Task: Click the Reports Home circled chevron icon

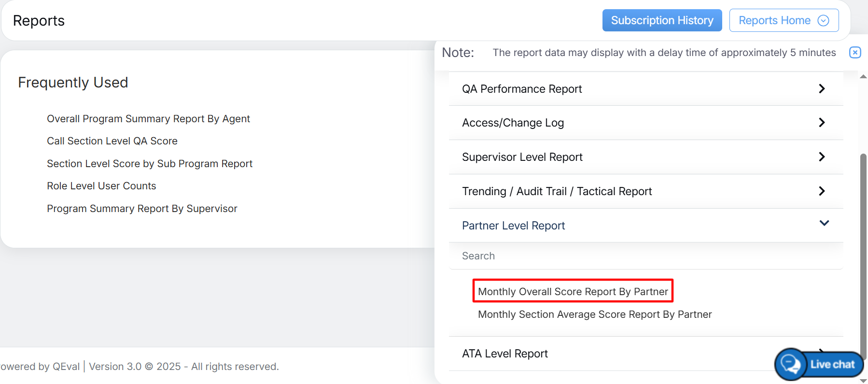Action: (x=823, y=20)
